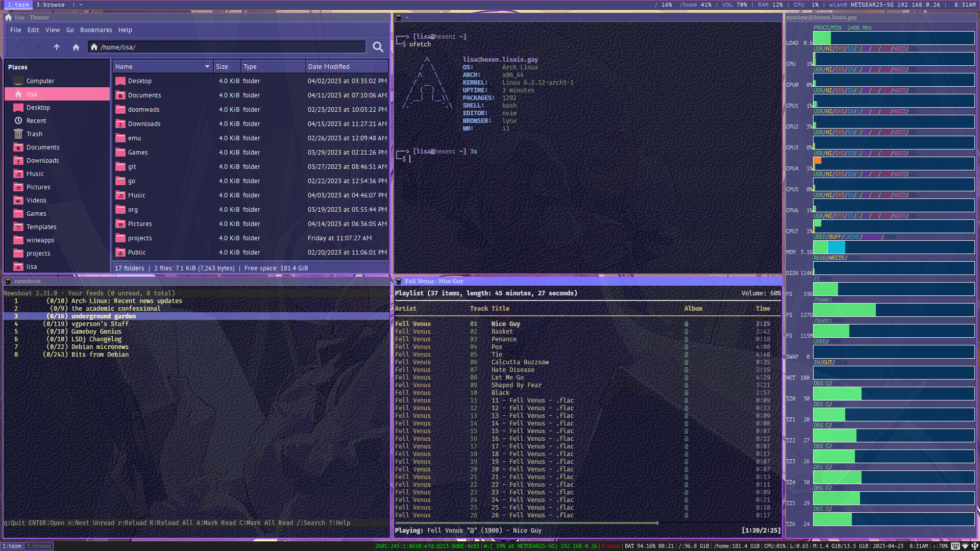Open the doomwads folder icon

point(120,110)
